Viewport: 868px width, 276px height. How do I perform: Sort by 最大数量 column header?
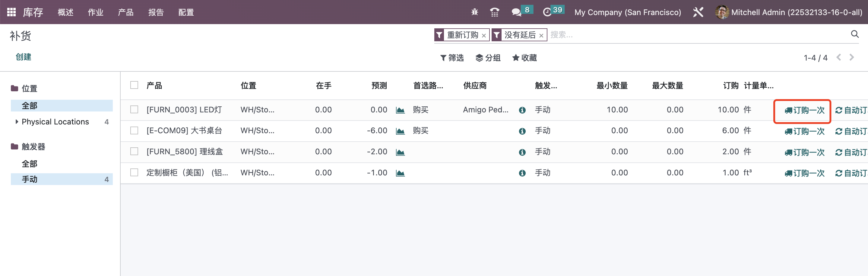[x=667, y=86]
